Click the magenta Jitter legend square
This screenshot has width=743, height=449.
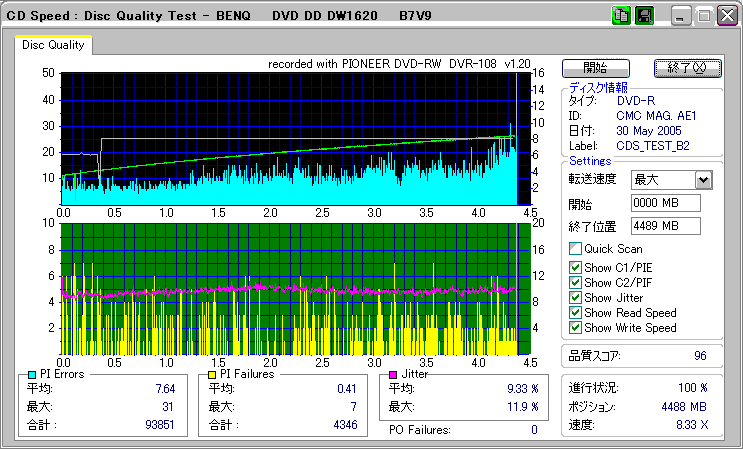[x=393, y=374]
